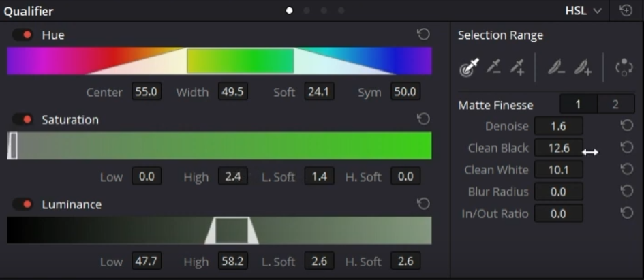Click the saturation range slider handle

tap(12, 146)
